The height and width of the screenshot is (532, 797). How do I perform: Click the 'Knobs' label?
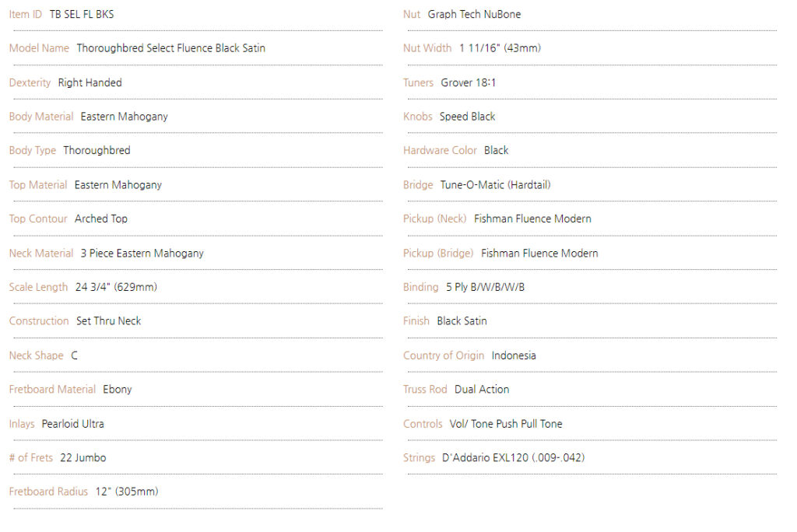(x=418, y=117)
